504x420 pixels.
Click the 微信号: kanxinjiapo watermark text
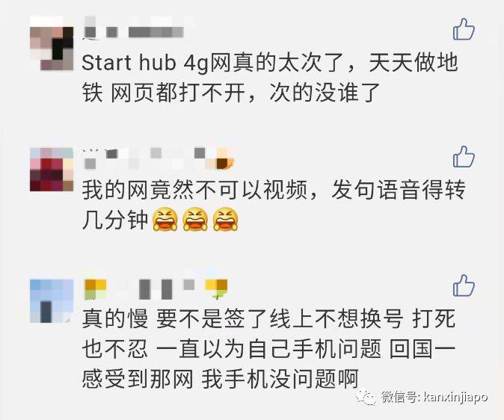434,397
